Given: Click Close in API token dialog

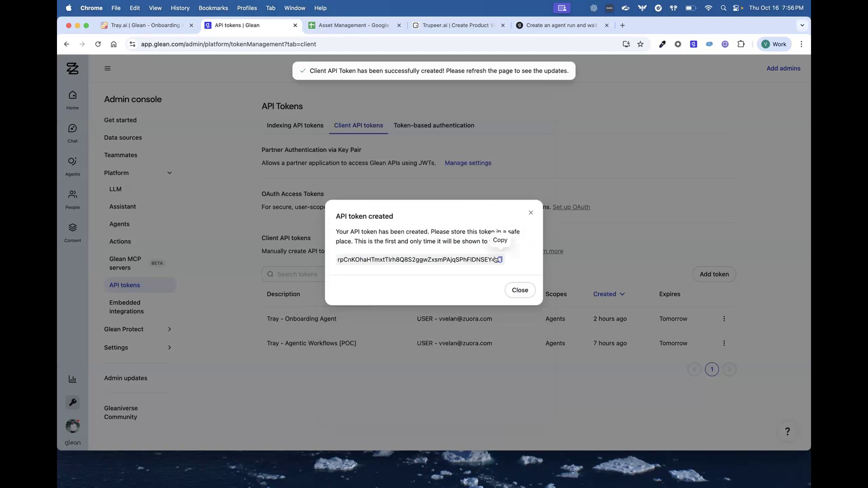Looking at the screenshot, I should click(x=520, y=290).
